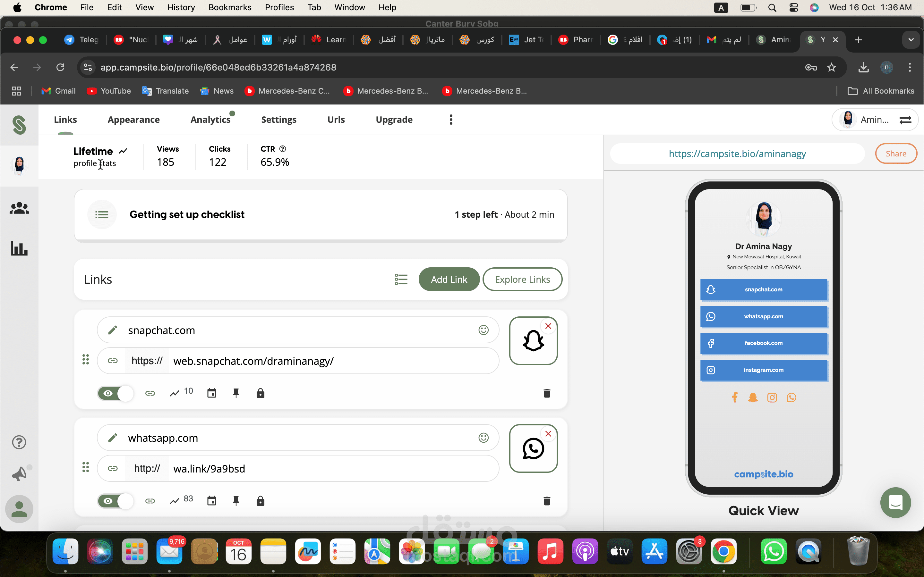Remove the WhatsApp thumbnail icon with red X

[548, 434]
